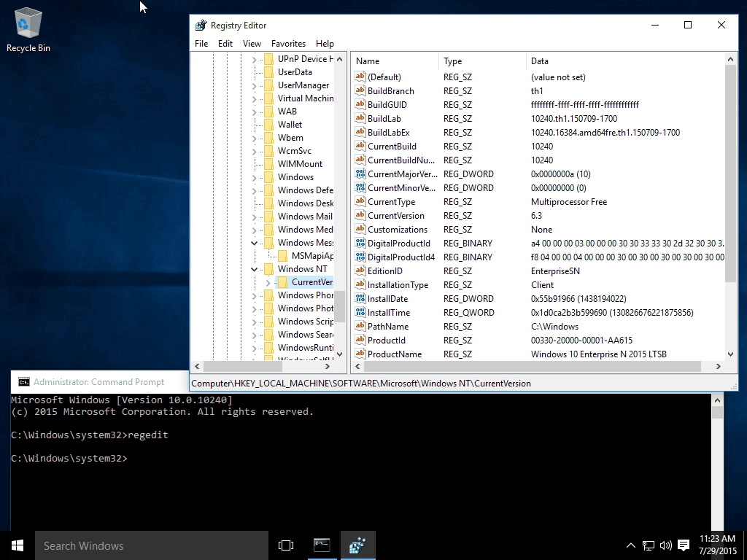Image resolution: width=747 pixels, height=560 pixels.
Task: Select the Customizations value name
Action: [398, 230]
